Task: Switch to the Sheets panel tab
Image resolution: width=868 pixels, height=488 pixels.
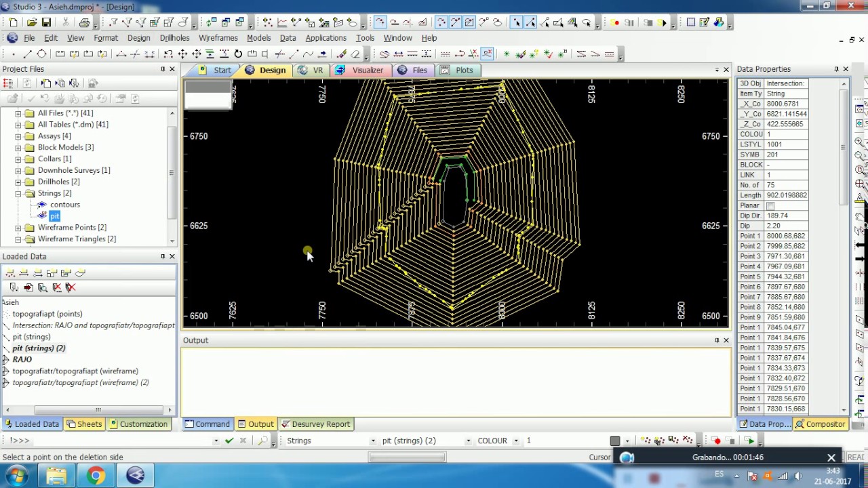Action: click(83, 424)
